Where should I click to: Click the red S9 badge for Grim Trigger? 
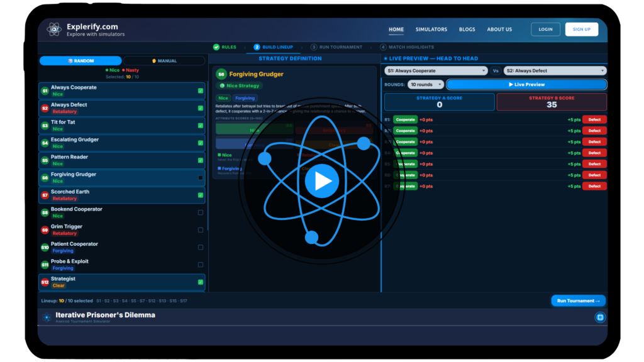[45, 230]
